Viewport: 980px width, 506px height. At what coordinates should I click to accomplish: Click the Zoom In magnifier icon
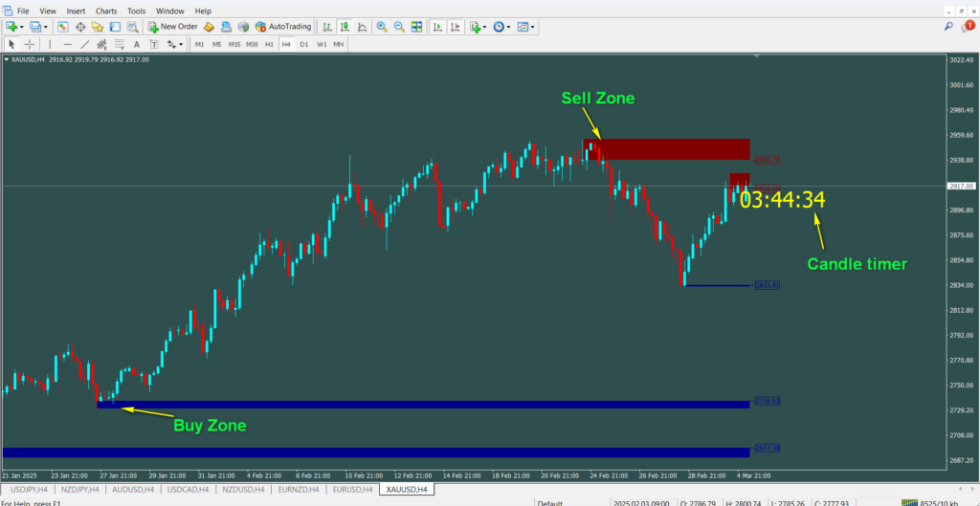coord(382,27)
